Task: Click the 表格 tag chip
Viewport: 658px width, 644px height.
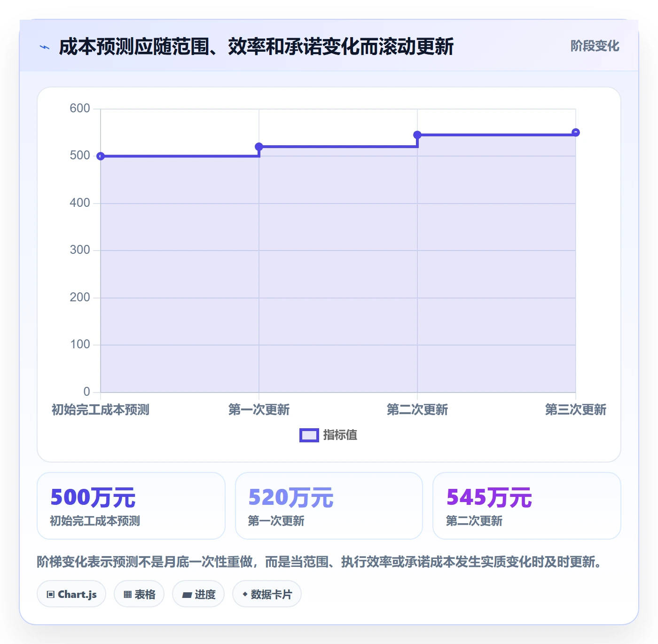Action: tap(139, 594)
